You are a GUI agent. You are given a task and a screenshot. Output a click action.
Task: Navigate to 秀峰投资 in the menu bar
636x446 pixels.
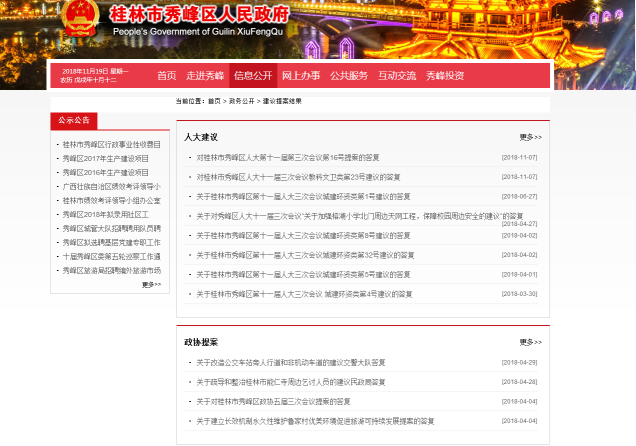[445, 76]
